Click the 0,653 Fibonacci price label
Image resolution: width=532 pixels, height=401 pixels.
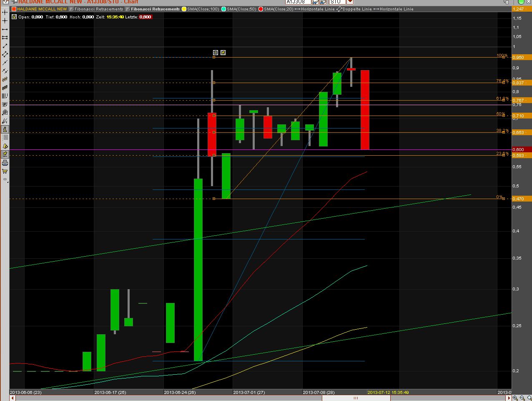click(x=521, y=132)
